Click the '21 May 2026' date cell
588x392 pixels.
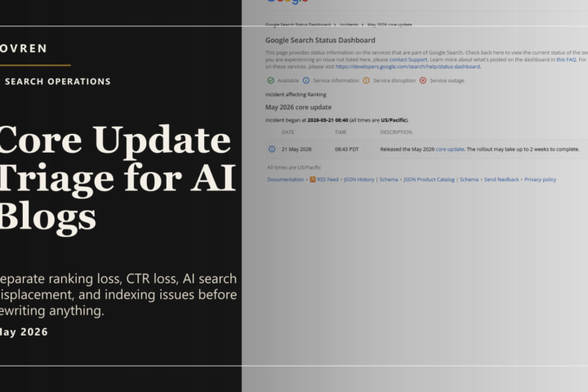(296, 149)
